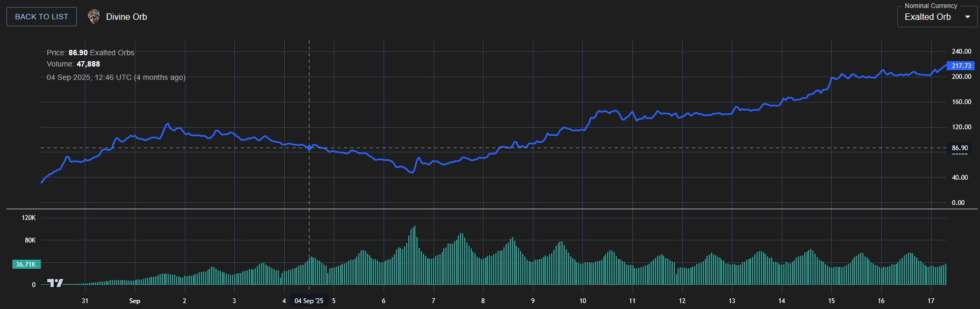
Task: Click the 14 date axis label
Action: point(782,301)
